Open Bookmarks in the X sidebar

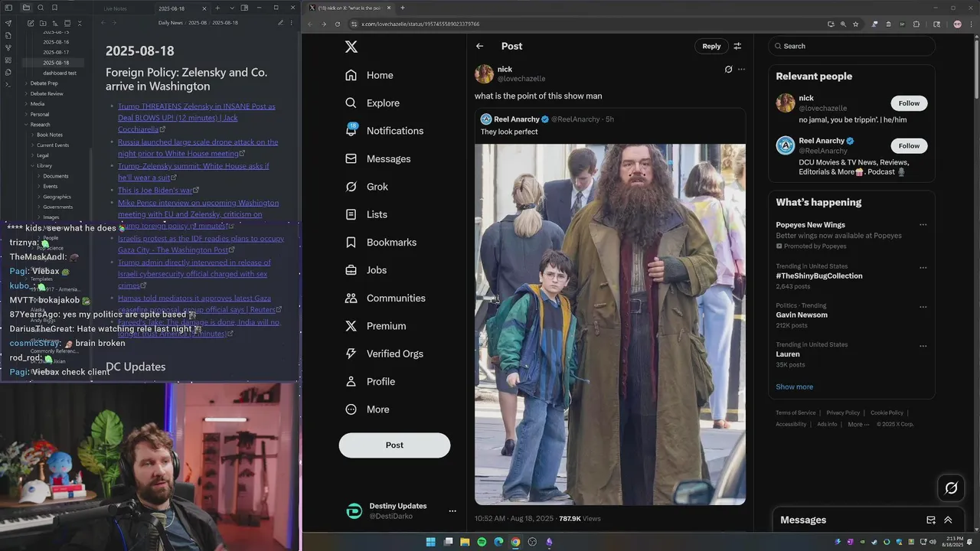tap(380, 242)
